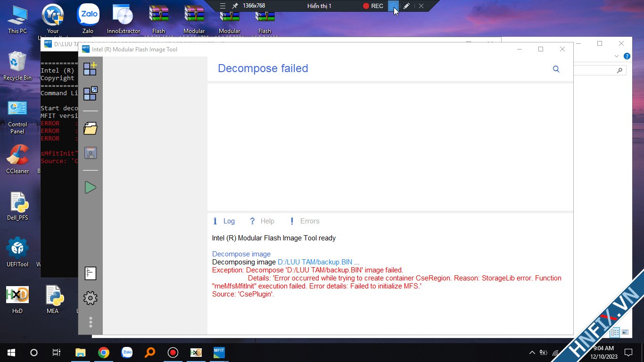644x362 pixels.
Task: Click the magnifier search icon beside Decompose failed
Action: (x=556, y=69)
